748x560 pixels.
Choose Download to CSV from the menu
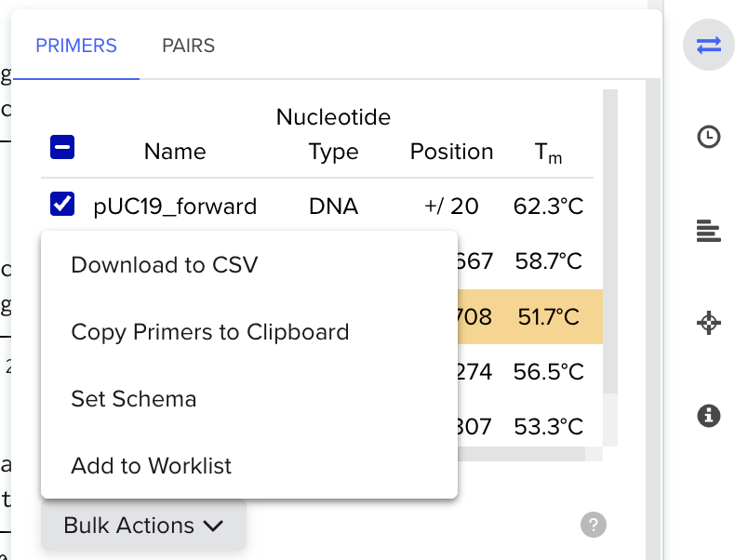(x=164, y=265)
